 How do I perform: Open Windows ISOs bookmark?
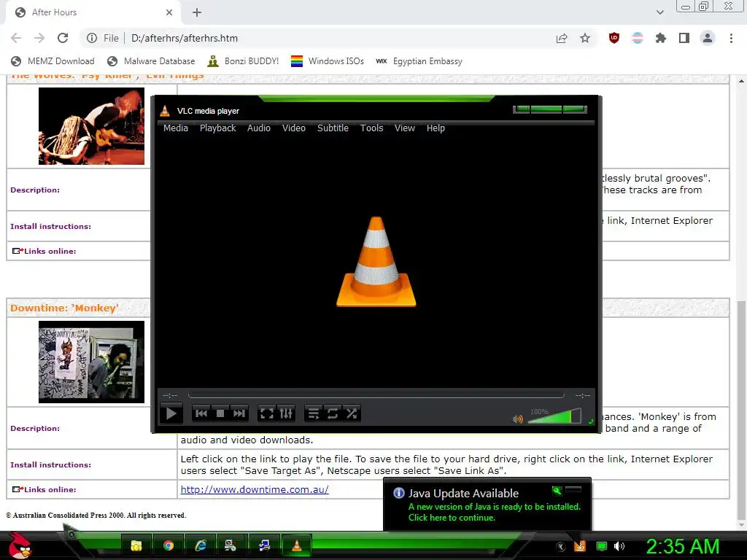click(x=328, y=61)
